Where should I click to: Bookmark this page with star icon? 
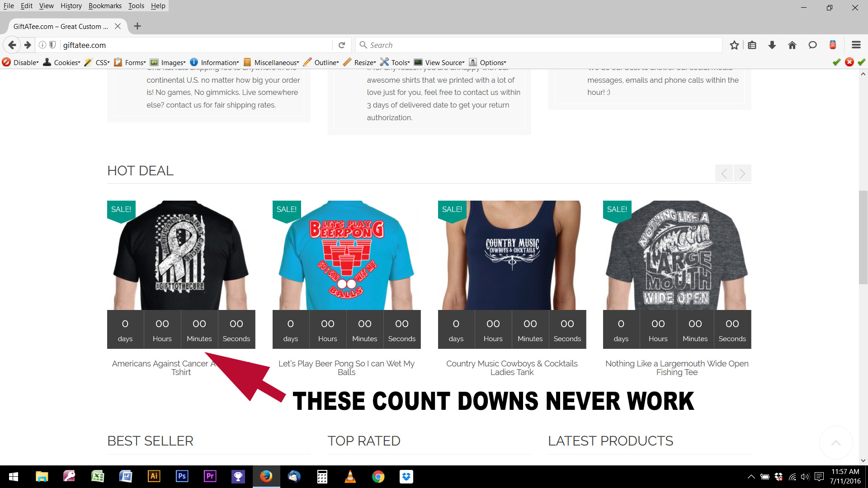734,45
